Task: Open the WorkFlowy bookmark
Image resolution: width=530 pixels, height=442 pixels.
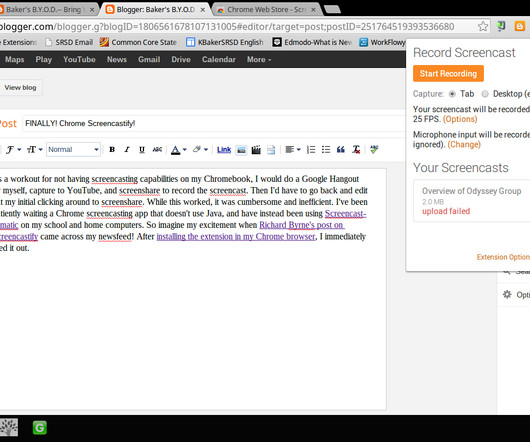Action: click(x=382, y=42)
